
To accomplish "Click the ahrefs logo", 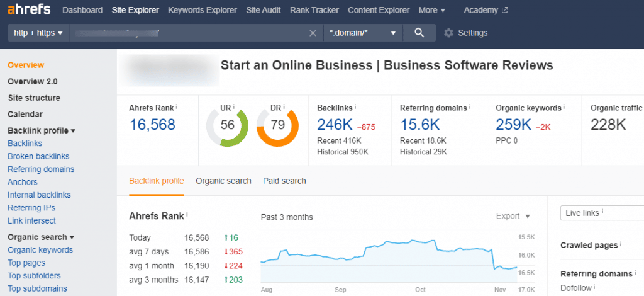I will coord(29,10).
